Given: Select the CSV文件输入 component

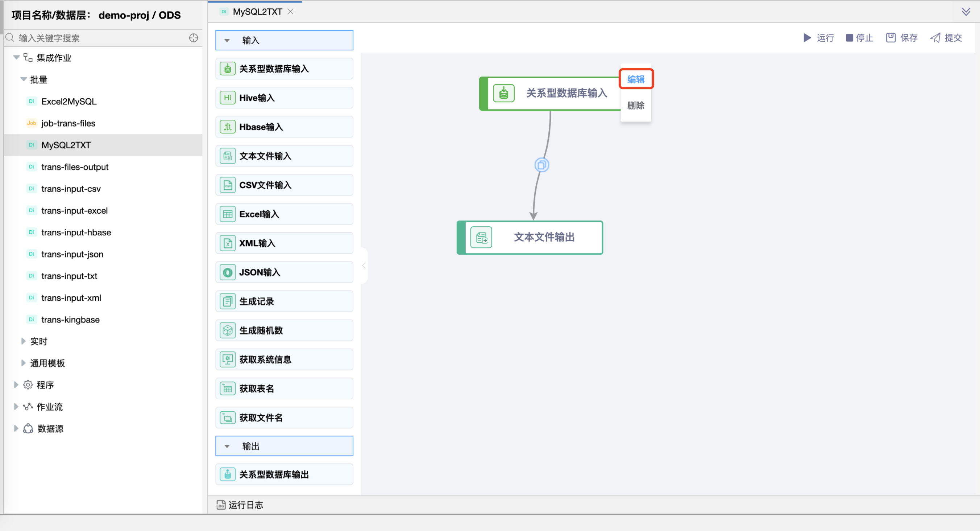Looking at the screenshot, I should point(284,185).
